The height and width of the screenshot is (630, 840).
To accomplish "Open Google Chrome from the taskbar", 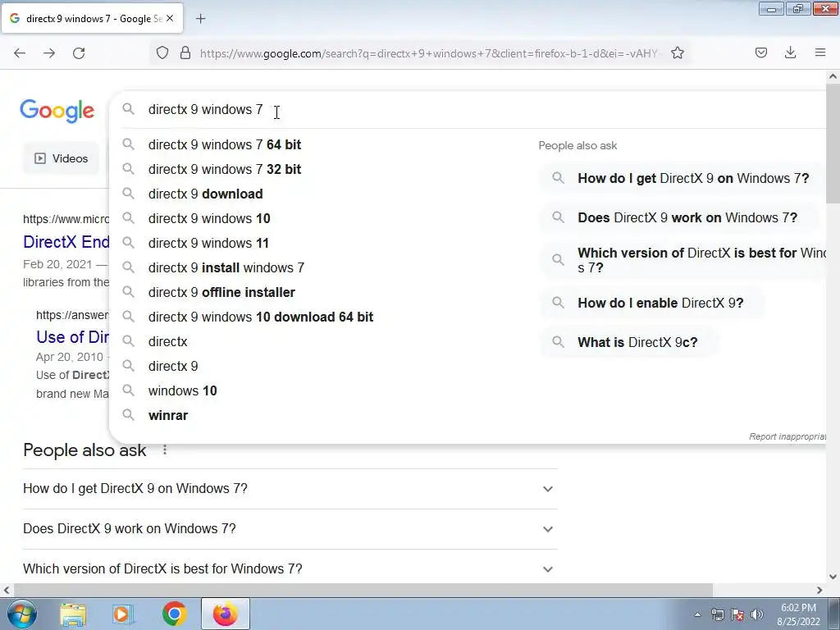I will click(174, 614).
